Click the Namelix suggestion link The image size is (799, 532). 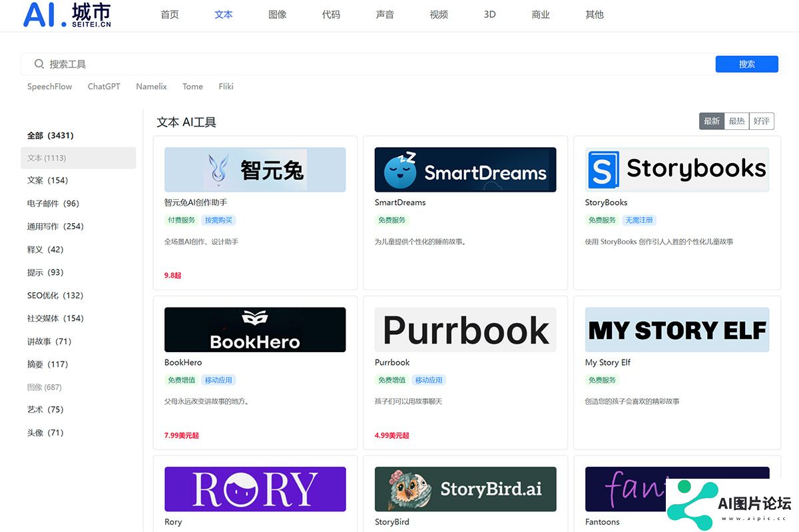coord(151,87)
